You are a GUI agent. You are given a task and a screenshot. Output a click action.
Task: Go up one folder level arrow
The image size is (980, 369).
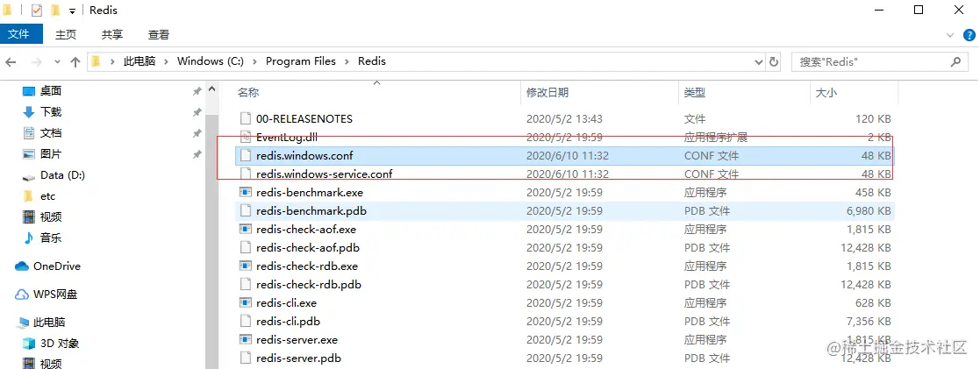coord(75,62)
